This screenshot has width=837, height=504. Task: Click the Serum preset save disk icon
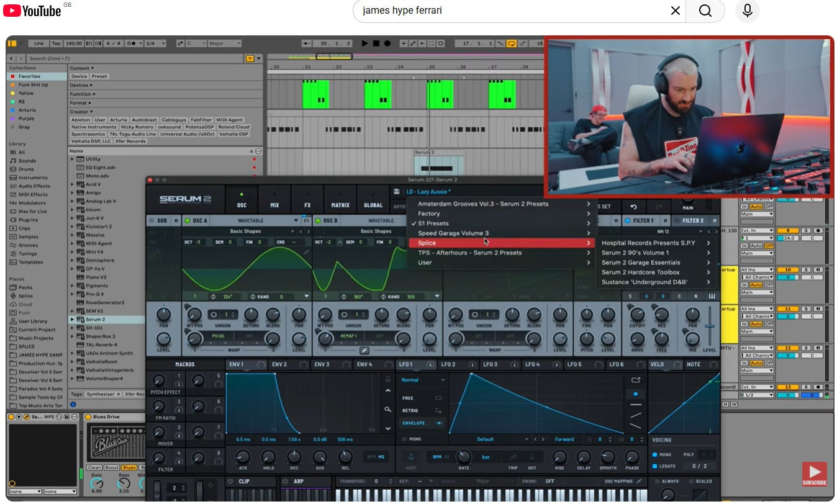click(x=397, y=192)
